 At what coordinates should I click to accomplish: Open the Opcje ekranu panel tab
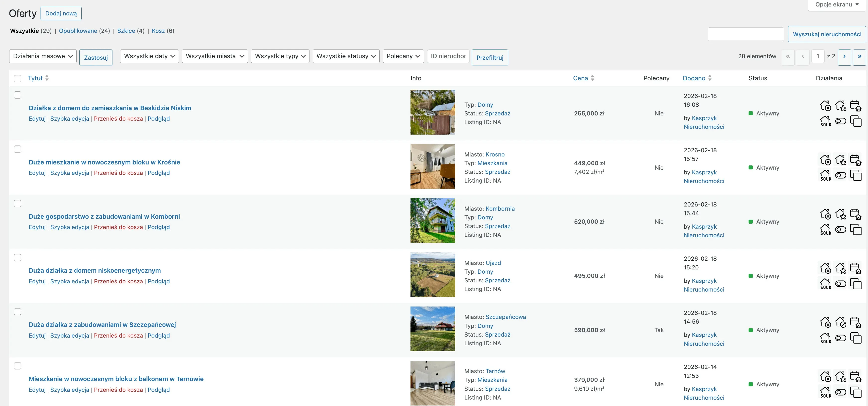[x=836, y=5]
